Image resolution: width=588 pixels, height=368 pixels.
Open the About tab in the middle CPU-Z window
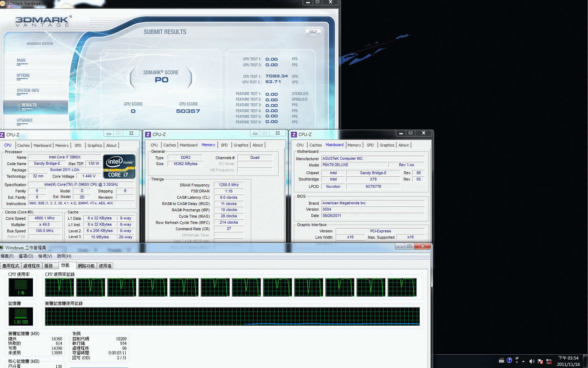258,145
